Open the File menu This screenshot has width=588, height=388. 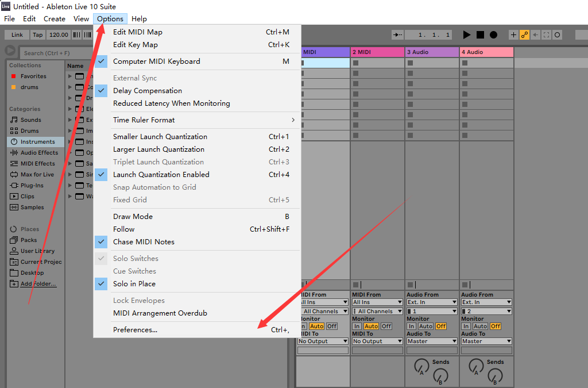coord(9,19)
